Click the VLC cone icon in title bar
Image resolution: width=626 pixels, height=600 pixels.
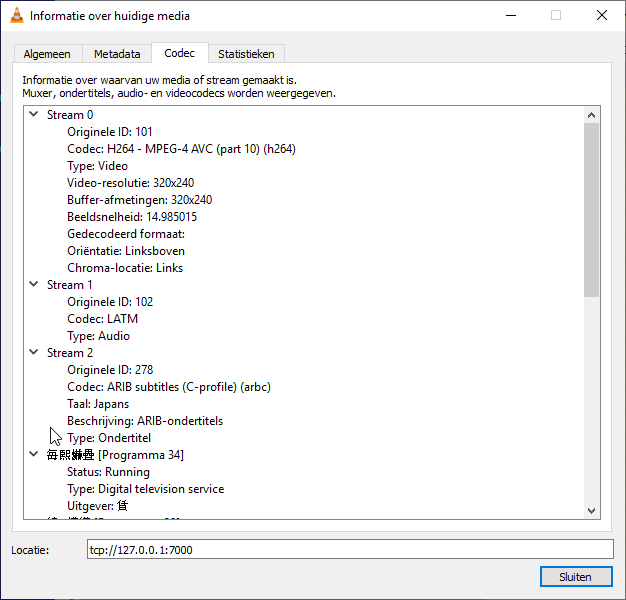[x=16, y=16]
